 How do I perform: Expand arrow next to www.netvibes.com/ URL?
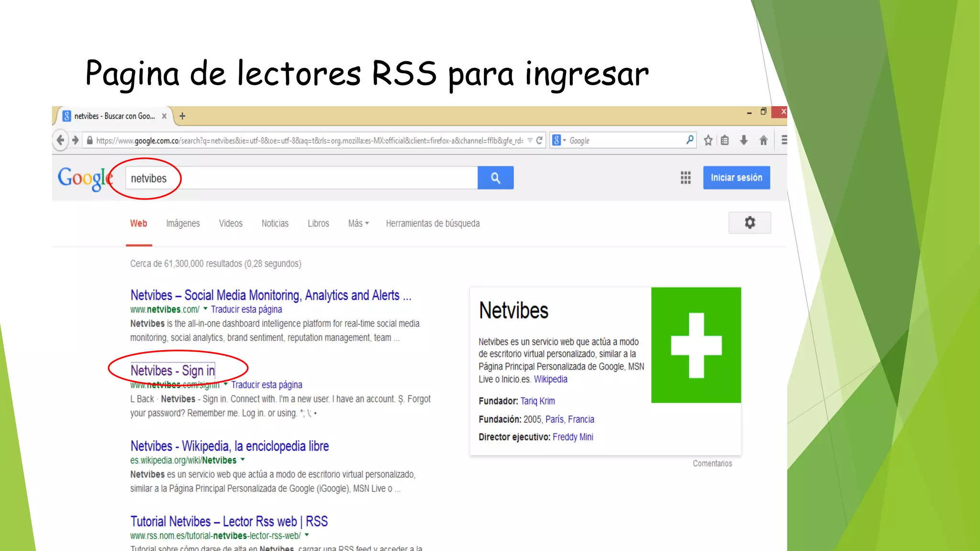tap(205, 309)
